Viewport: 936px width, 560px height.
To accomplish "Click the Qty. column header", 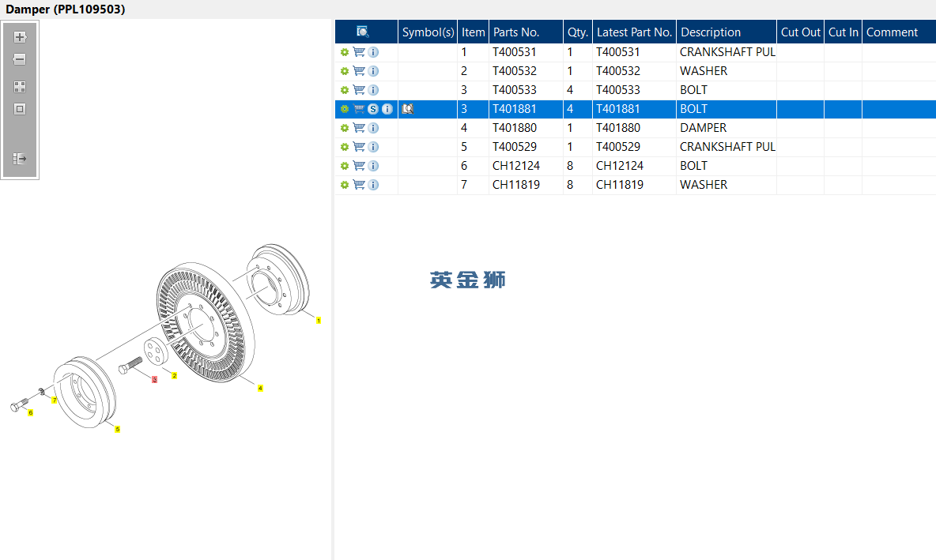I will tap(578, 32).
